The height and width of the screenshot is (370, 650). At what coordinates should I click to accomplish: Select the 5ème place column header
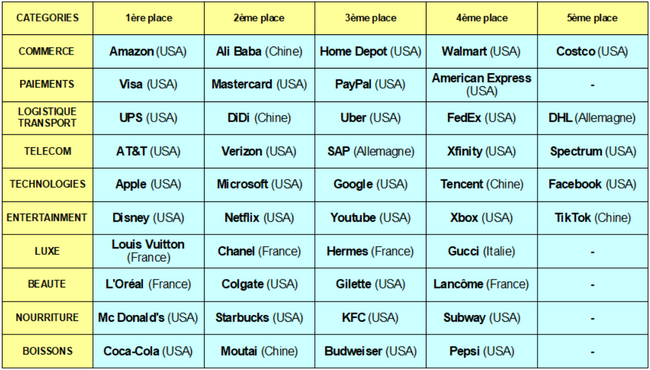point(592,18)
